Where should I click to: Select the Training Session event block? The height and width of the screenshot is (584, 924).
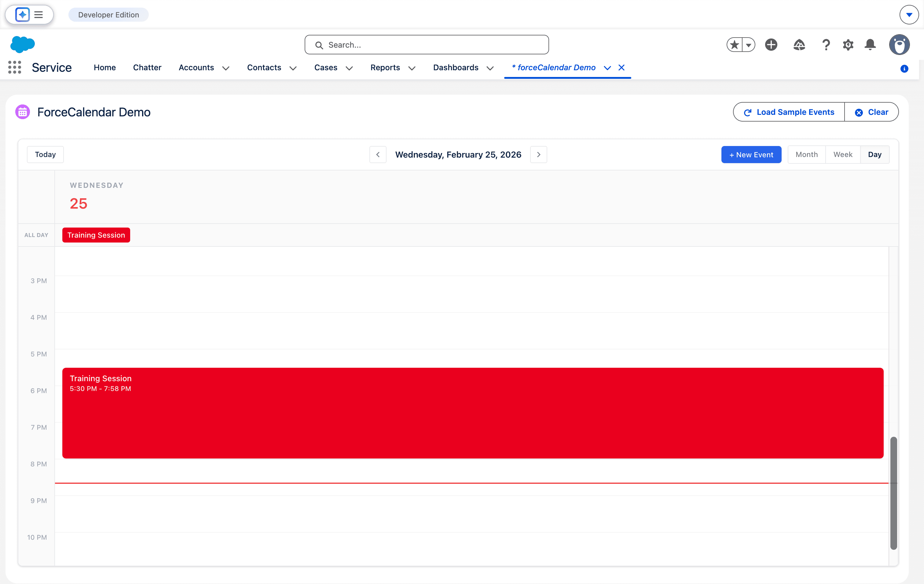click(x=472, y=413)
